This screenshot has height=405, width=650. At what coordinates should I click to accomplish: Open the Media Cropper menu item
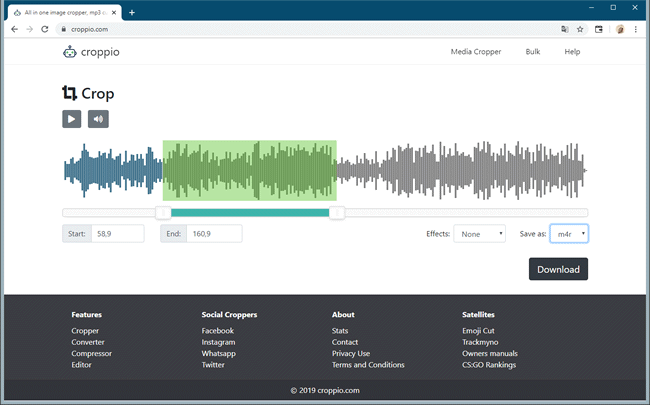pos(475,52)
